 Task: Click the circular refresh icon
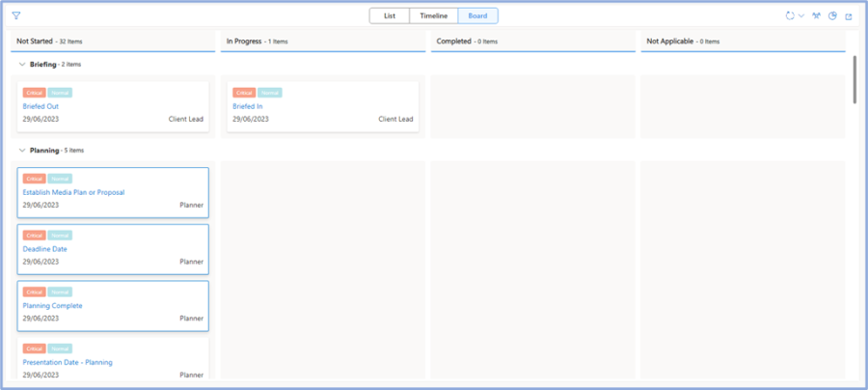point(790,16)
